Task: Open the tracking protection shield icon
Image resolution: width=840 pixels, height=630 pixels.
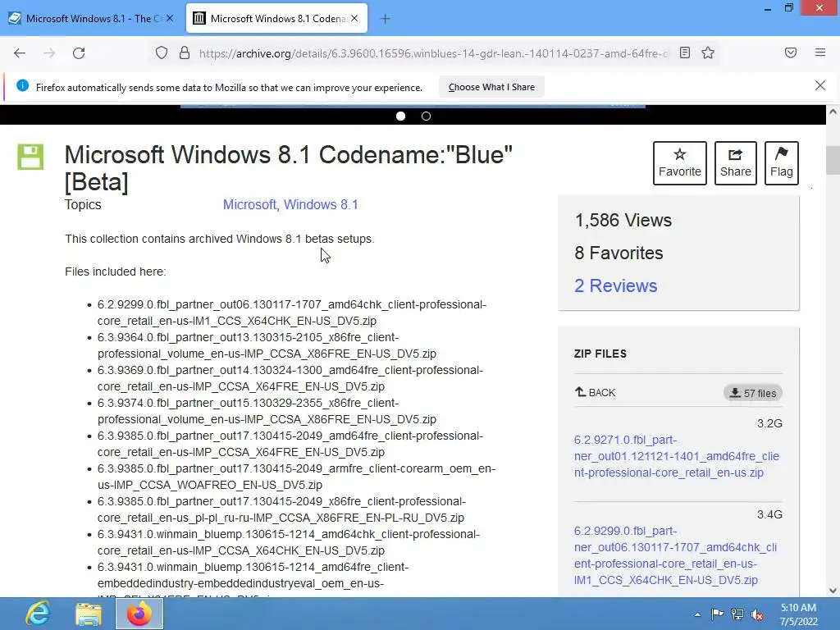Action: [x=162, y=53]
